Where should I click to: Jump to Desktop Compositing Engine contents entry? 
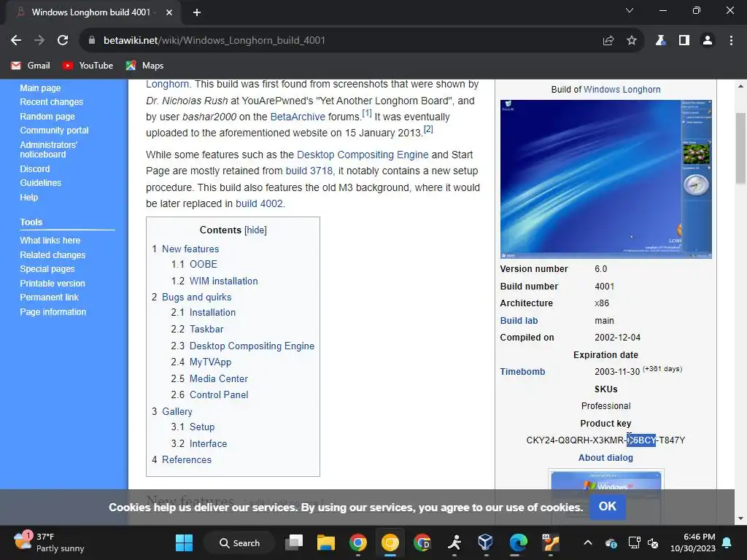point(252,346)
